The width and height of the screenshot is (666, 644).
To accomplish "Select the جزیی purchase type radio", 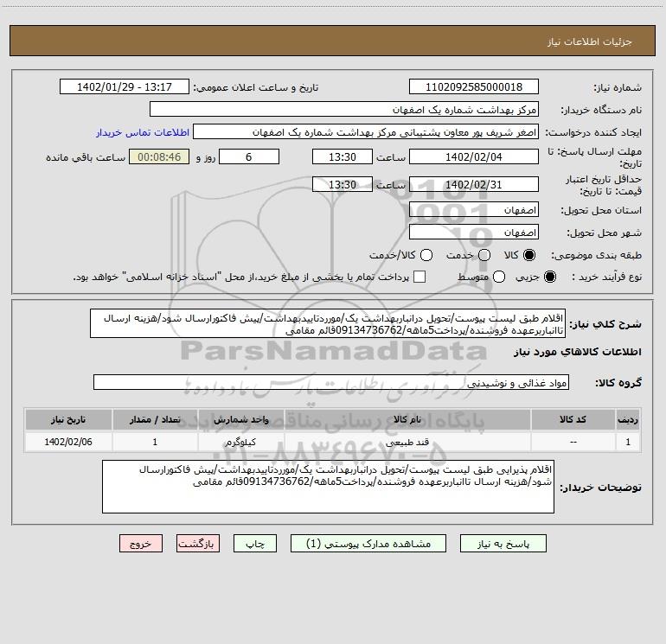I will point(549,277).
